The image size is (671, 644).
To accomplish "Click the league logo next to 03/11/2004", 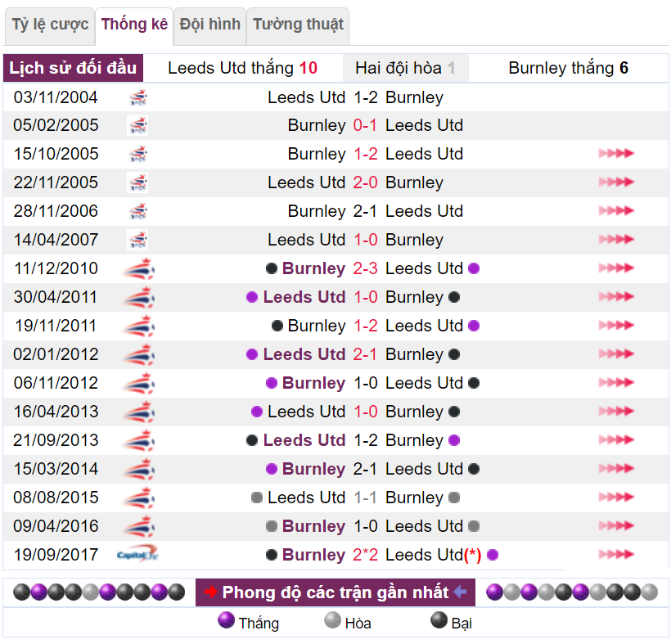I will click(137, 97).
